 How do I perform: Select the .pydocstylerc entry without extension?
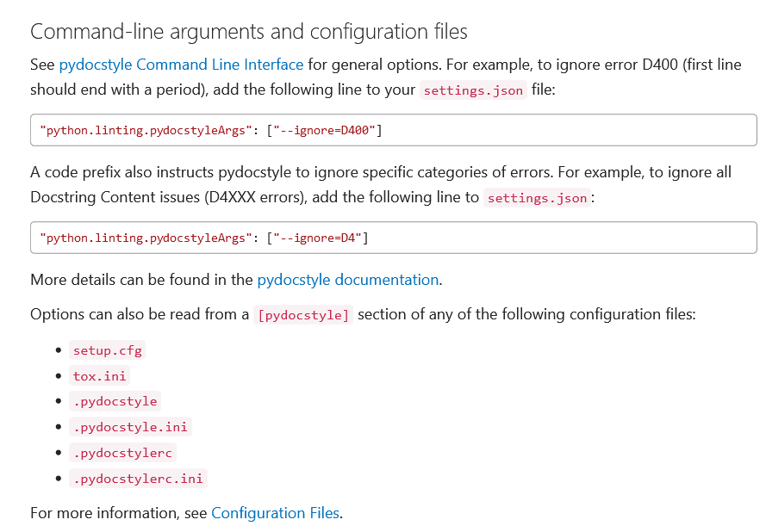pyautogui.click(x=123, y=453)
